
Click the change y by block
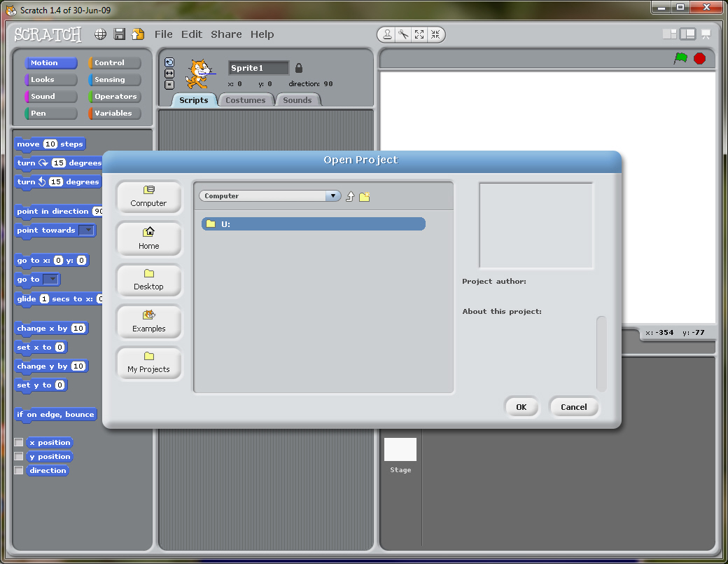pos(51,366)
